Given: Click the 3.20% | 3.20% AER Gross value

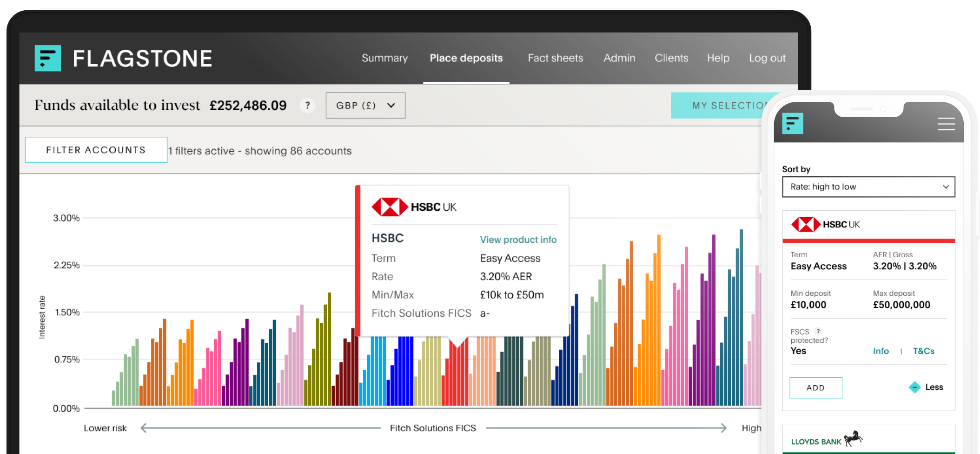Looking at the screenshot, I should pos(905,266).
